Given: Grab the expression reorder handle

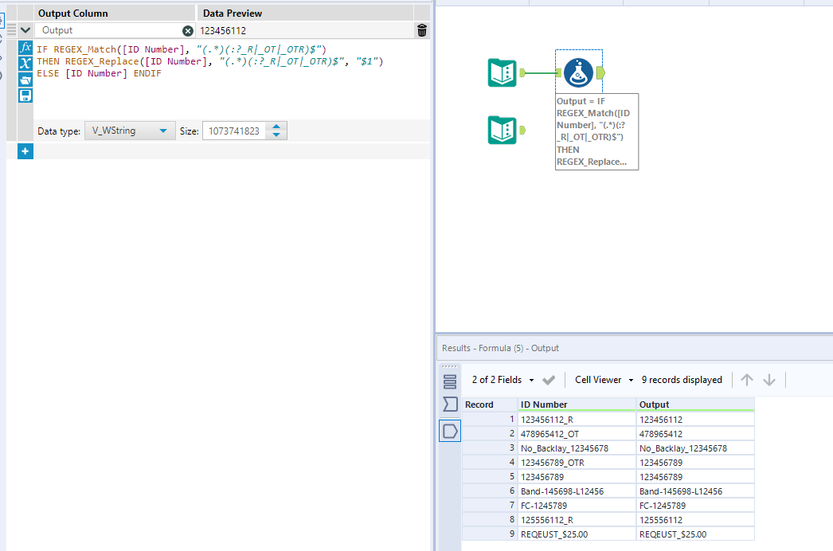Looking at the screenshot, I should [x=11, y=30].
